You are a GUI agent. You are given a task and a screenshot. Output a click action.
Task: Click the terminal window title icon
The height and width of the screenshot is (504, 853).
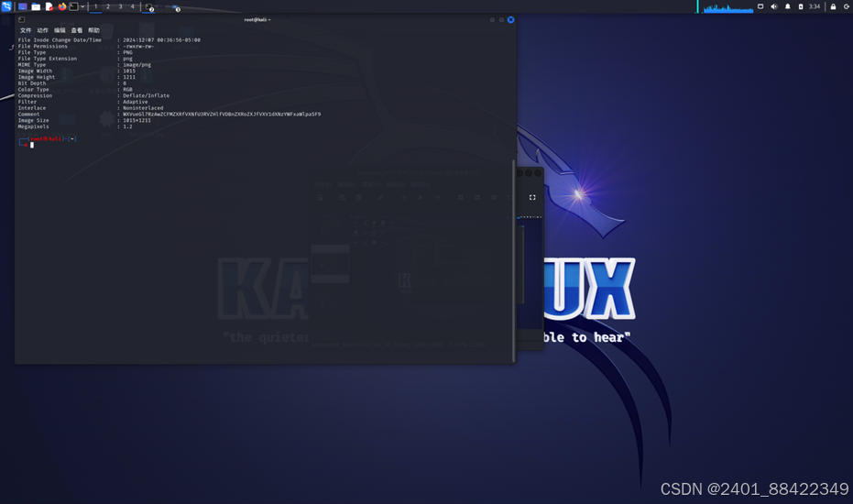tap(21, 19)
